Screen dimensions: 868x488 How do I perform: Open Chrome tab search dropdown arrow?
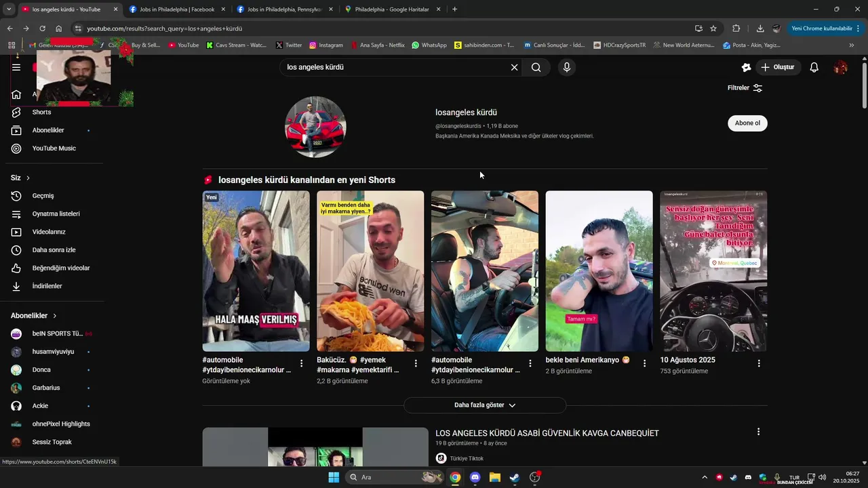coord(9,9)
